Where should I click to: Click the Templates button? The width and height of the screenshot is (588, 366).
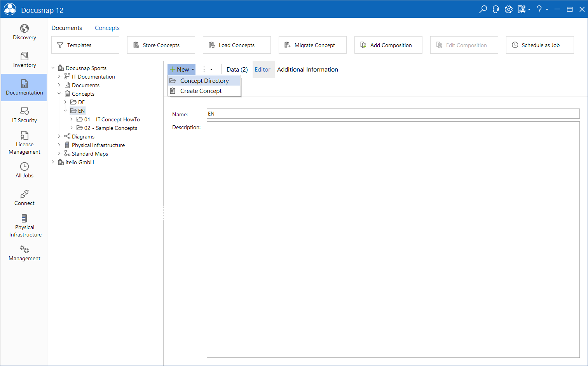(x=85, y=45)
